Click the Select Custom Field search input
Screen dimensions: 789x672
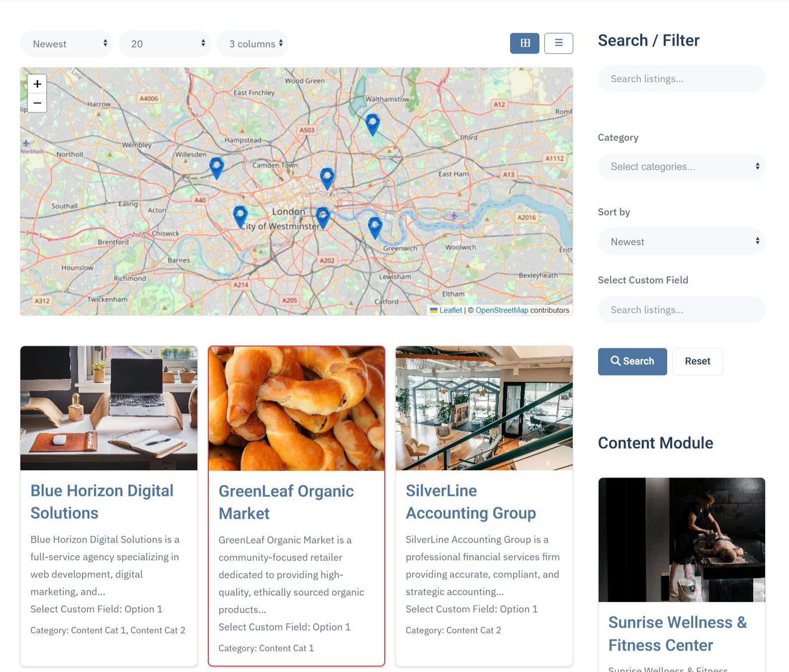point(682,310)
